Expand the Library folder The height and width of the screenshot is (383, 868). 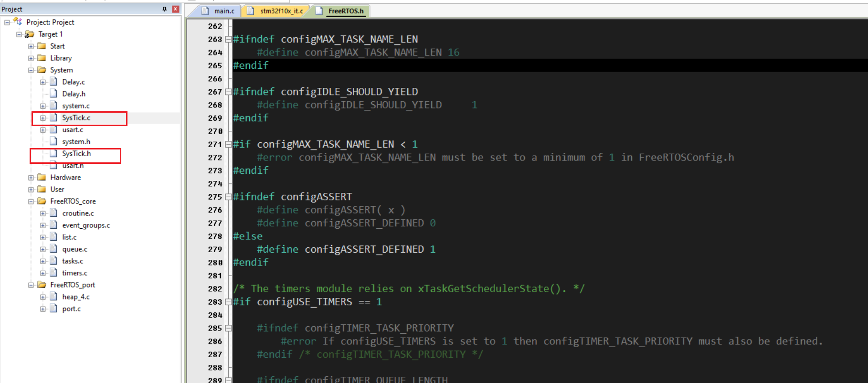31,58
